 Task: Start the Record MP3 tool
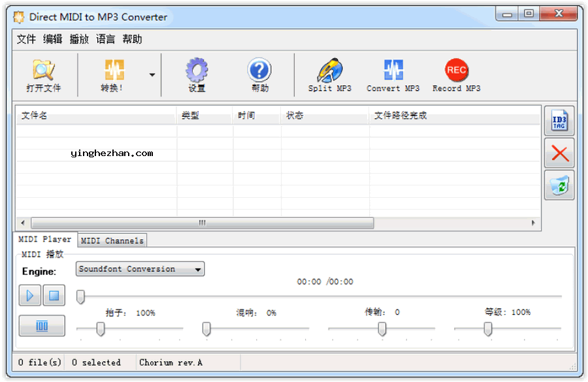456,71
